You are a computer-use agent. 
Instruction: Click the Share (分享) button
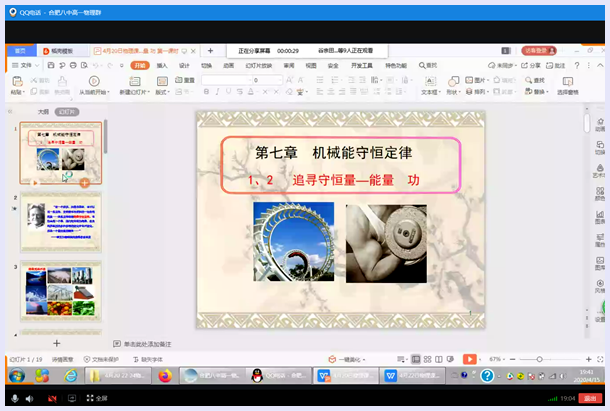point(531,65)
